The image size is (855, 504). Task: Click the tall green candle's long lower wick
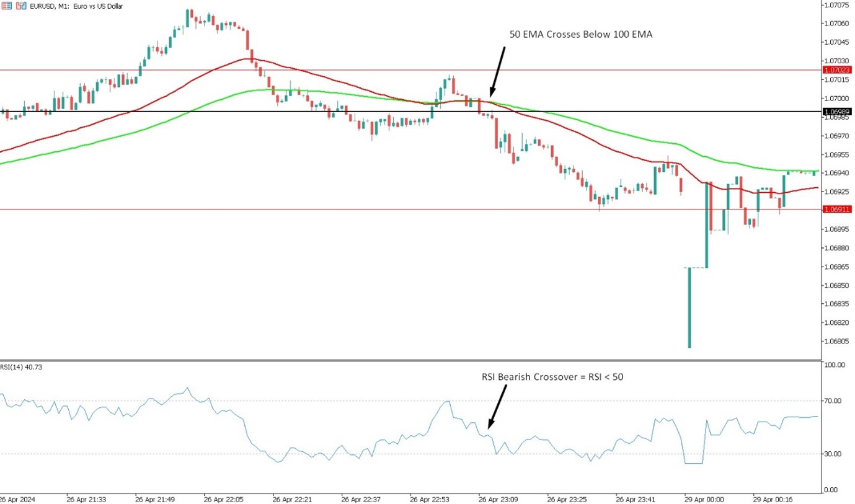click(x=689, y=310)
